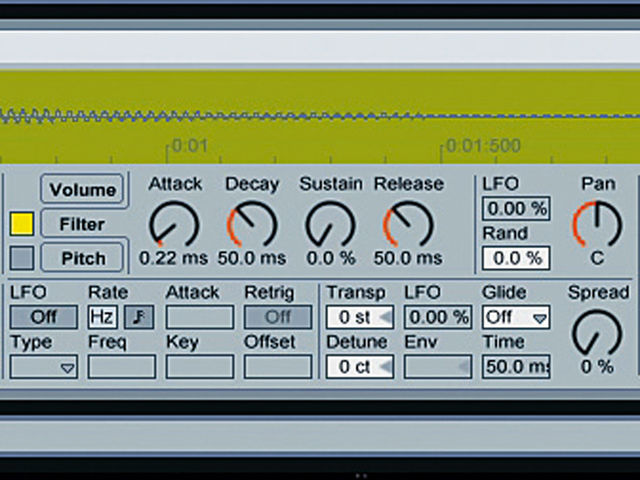Click the Glide Time 50.0 ms field
640x480 pixels.
coord(516,367)
